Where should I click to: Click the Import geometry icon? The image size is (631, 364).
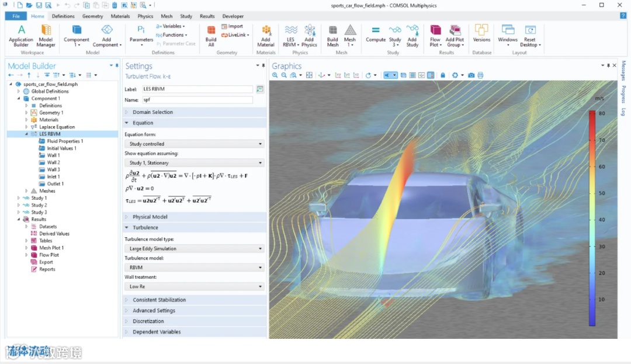coord(232,26)
